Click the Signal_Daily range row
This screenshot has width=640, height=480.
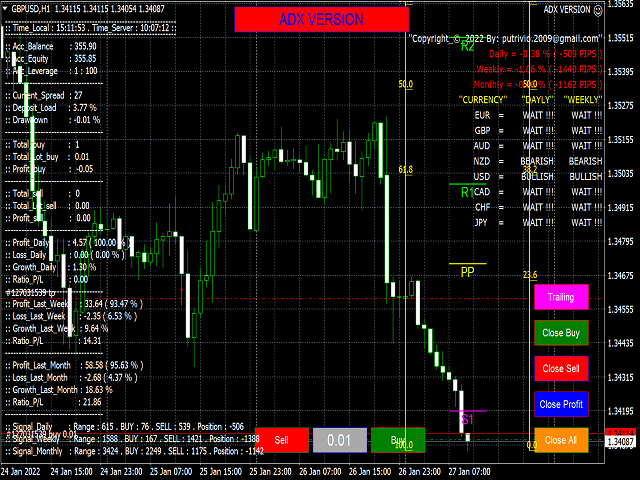pos(124,427)
